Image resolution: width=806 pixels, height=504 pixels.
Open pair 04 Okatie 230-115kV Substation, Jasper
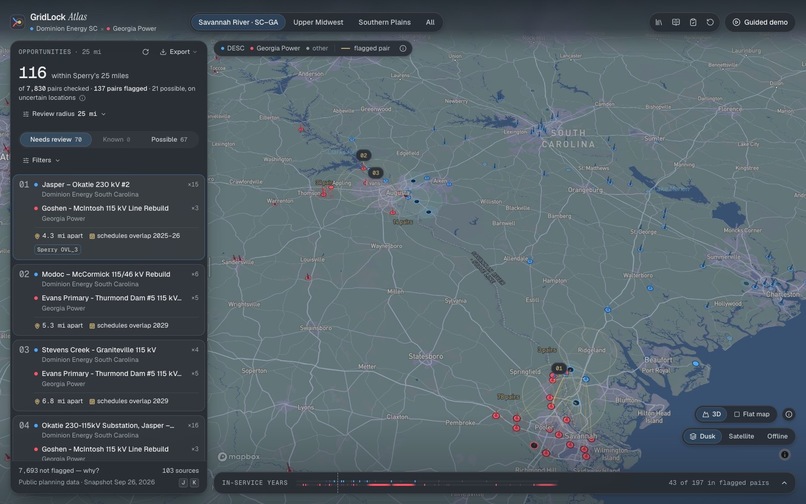107,425
